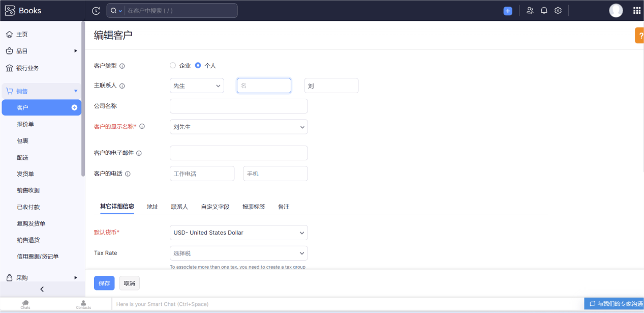This screenshot has height=313, width=644.
Task: Click the sidebar vertical scrollbar
Action: (x=83, y=99)
